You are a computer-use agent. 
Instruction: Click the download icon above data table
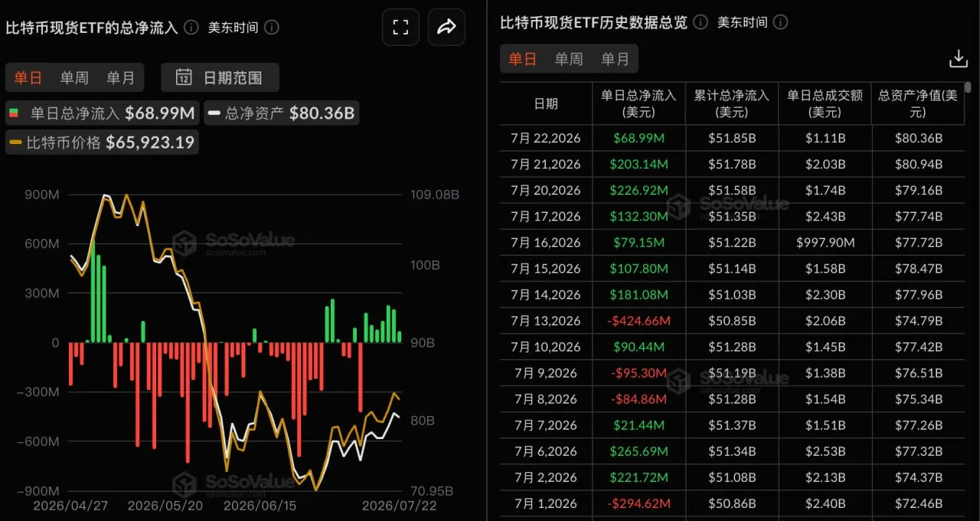click(x=958, y=58)
